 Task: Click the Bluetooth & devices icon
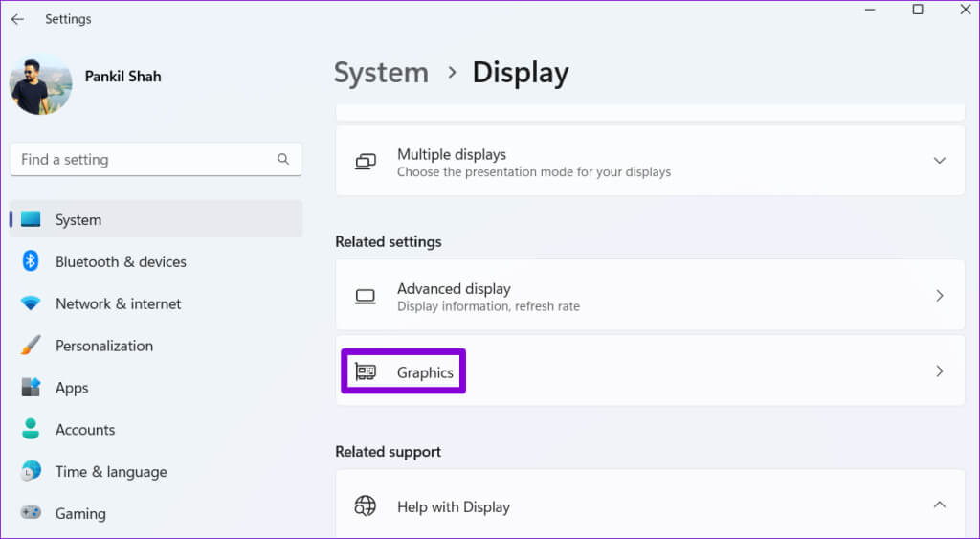pyautogui.click(x=31, y=261)
